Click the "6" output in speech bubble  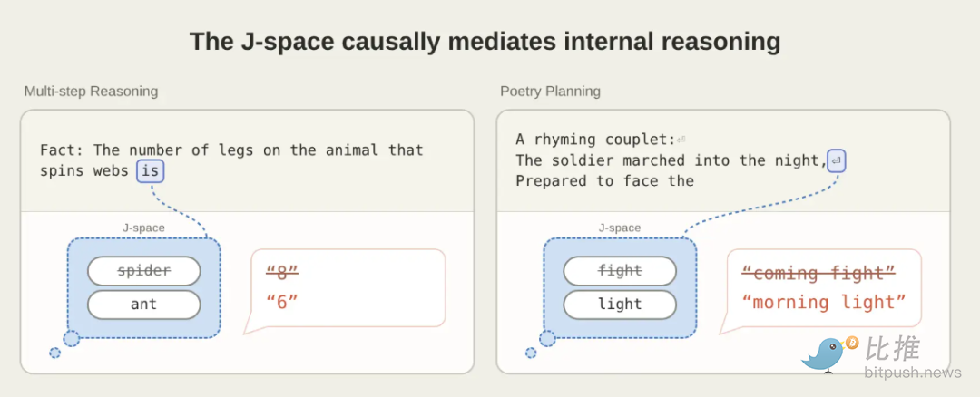pos(282,303)
